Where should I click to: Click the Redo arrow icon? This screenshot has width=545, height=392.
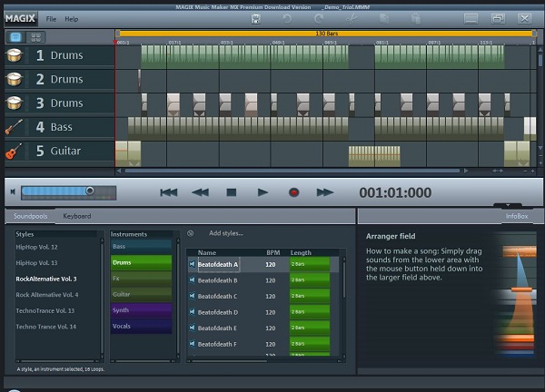tap(318, 18)
